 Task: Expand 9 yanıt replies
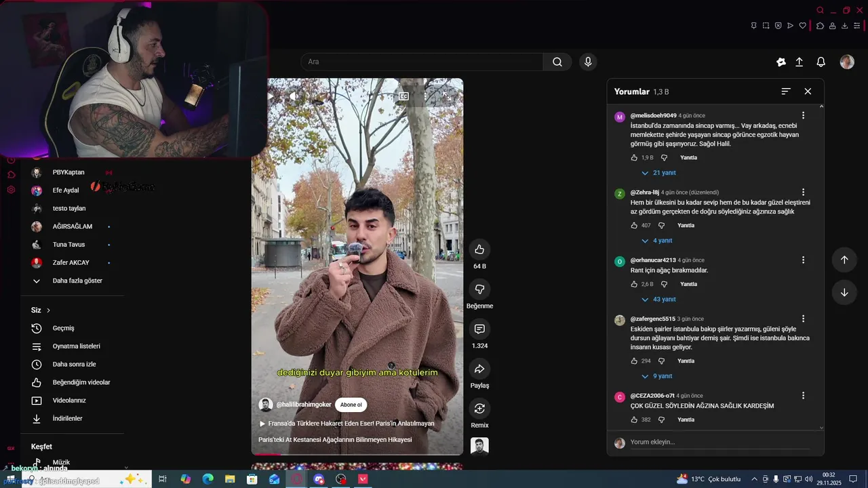coord(656,376)
